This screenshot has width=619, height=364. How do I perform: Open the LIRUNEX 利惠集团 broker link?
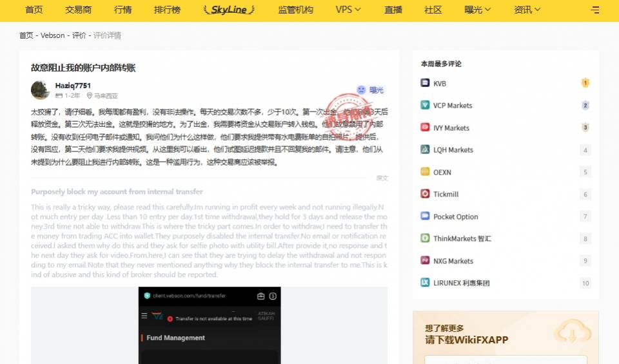pyautogui.click(x=462, y=283)
